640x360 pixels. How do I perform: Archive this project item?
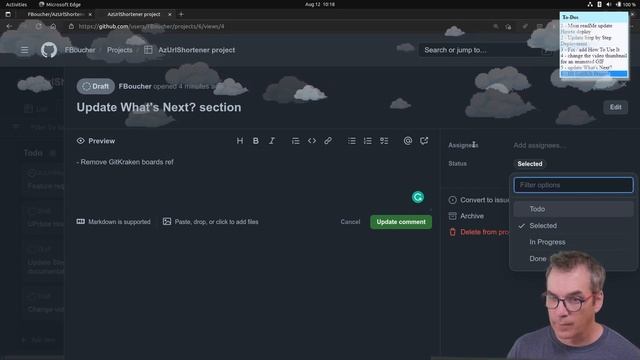click(x=466, y=216)
